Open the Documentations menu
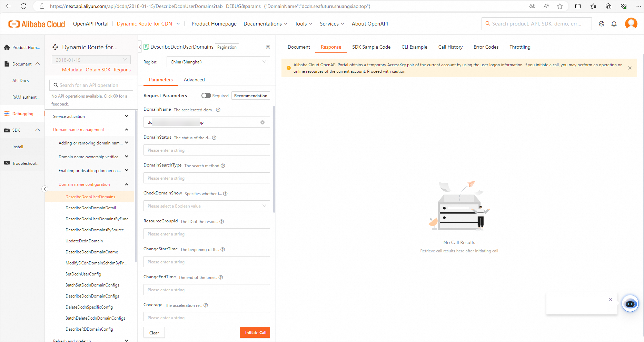The image size is (644, 342). 265,24
